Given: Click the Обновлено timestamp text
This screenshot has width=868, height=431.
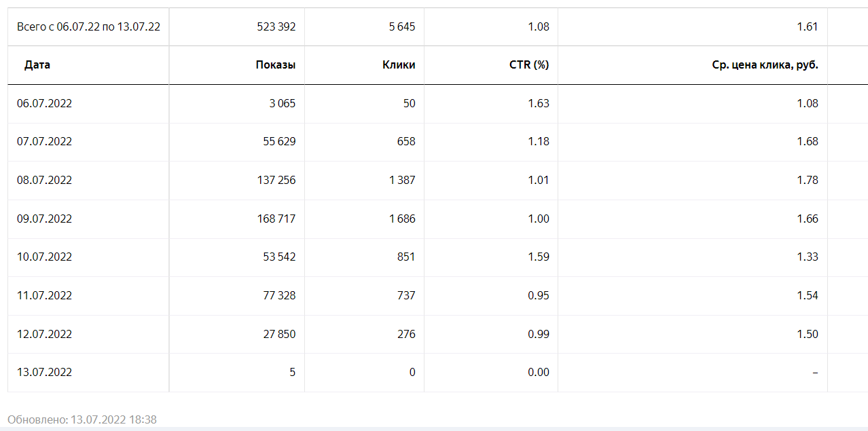Looking at the screenshot, I should 82,420.
